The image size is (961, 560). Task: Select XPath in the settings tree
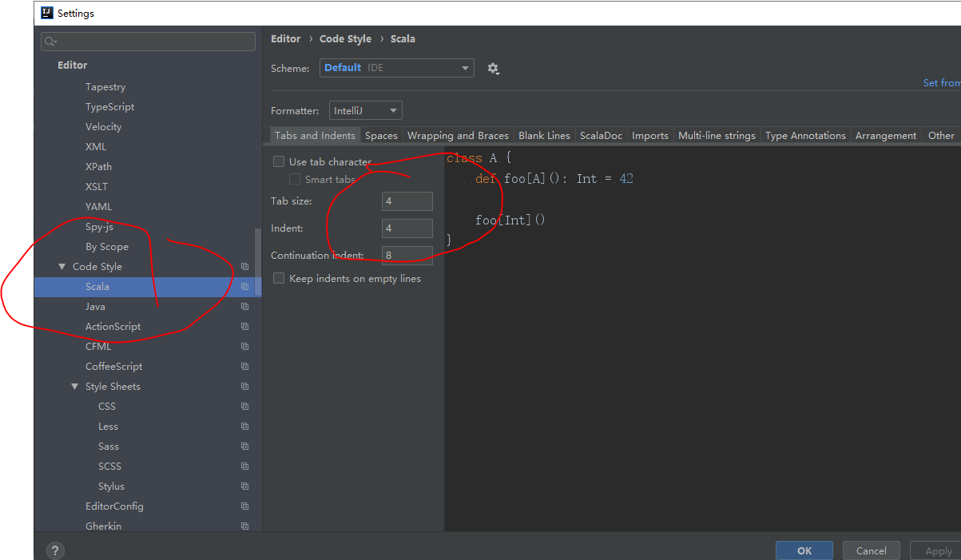[98, 167]
